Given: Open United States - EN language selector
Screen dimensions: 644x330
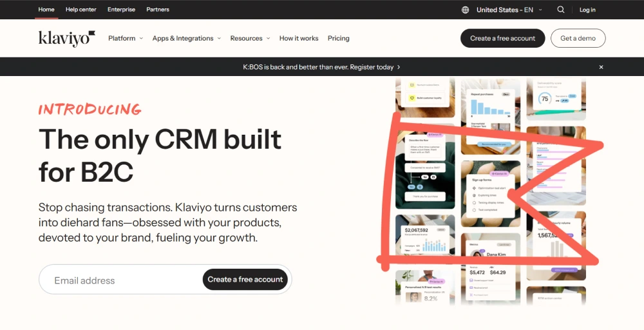Looking at the screenshot, I should coord(509,10).
